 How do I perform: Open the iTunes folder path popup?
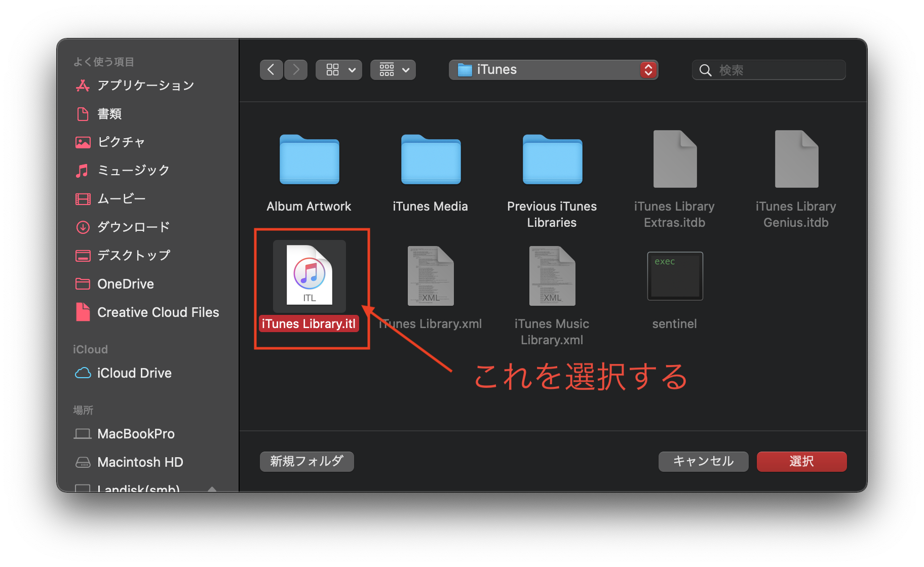(x=554, y=70)
